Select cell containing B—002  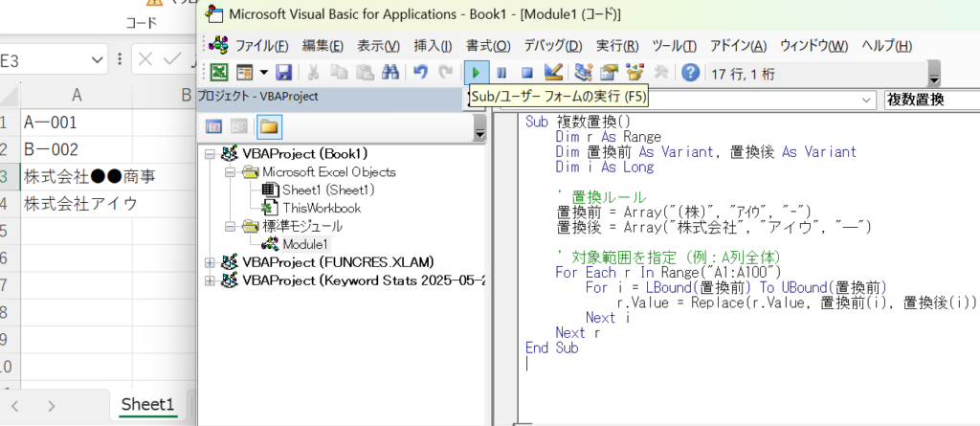coord(77,149)
